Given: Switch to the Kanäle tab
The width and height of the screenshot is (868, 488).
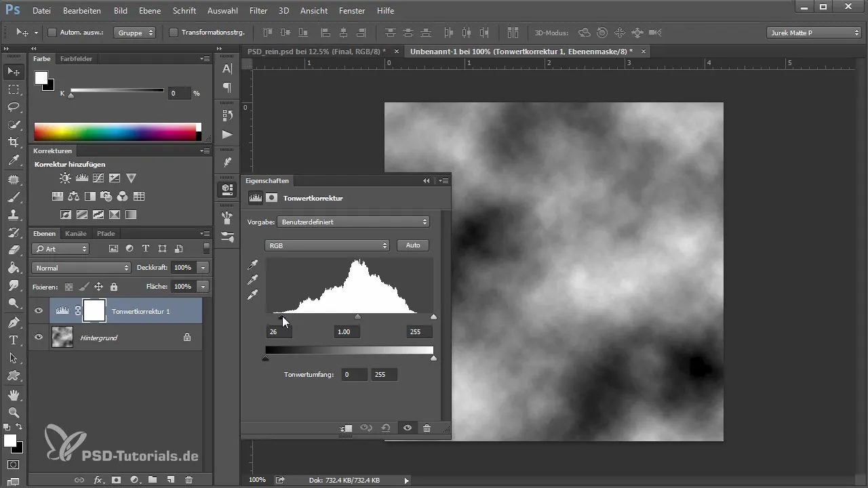Looking at the screenshot, I should (76, 234).
